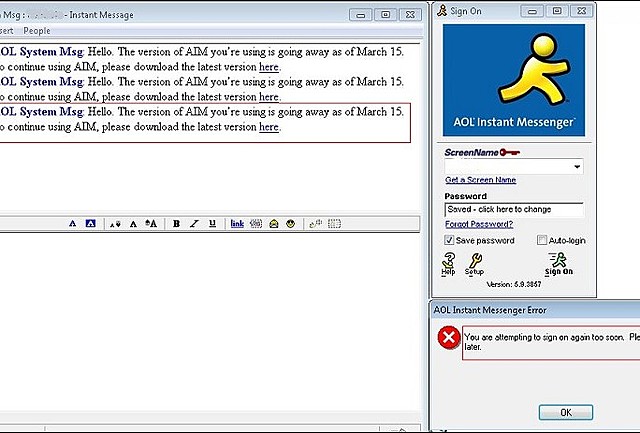Viewport: 640px width, 433px height.
Task: Change the text background color
Action: pyautogui.click(x=91, y=224)
